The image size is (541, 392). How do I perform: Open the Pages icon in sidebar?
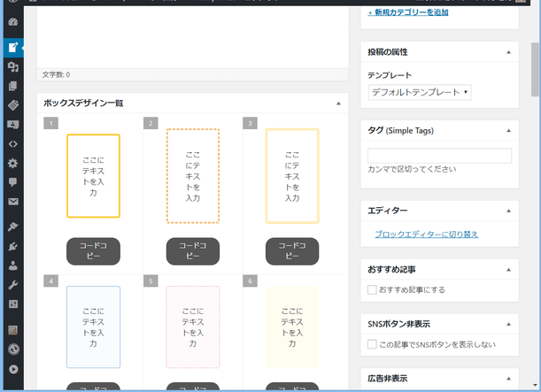pyautogui.click(x=13, y=86)
